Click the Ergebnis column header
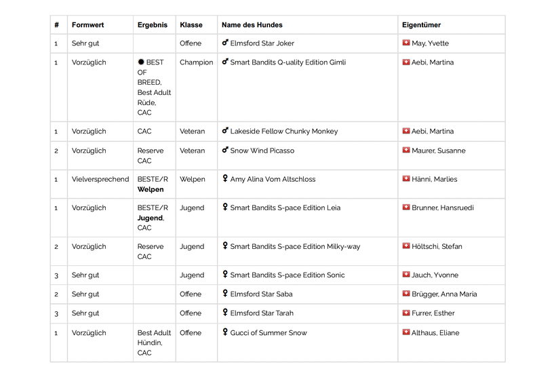Image resolution: width=556 pixels, height=392 pixels. [x=153, y=25]
